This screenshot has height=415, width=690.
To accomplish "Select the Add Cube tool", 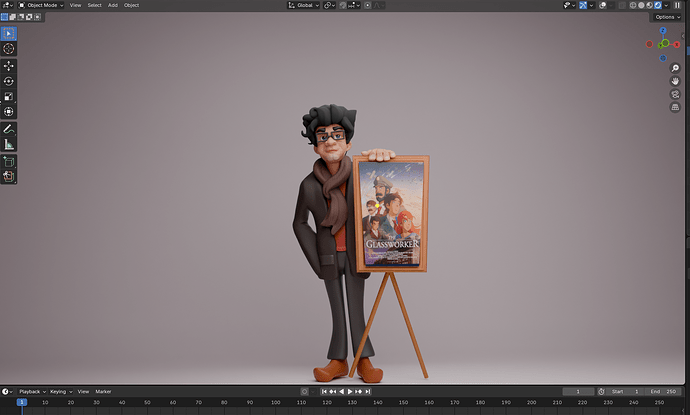I will point(8,162).
